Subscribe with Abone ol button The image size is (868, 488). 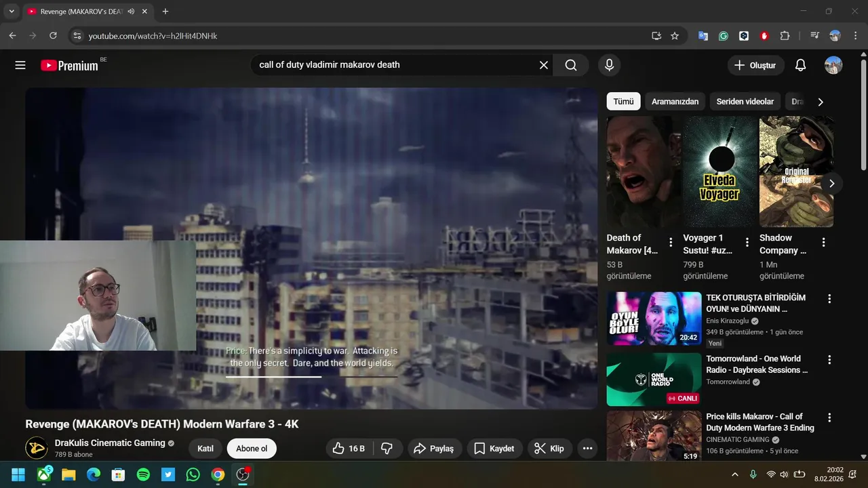click(252, 449)
